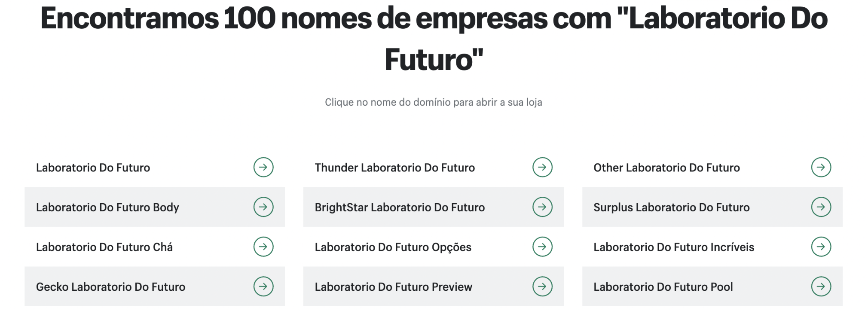Click the arrow icon for Laboratorio Do Futuro Pool
868x311 pixels.
tap(821, 286)
